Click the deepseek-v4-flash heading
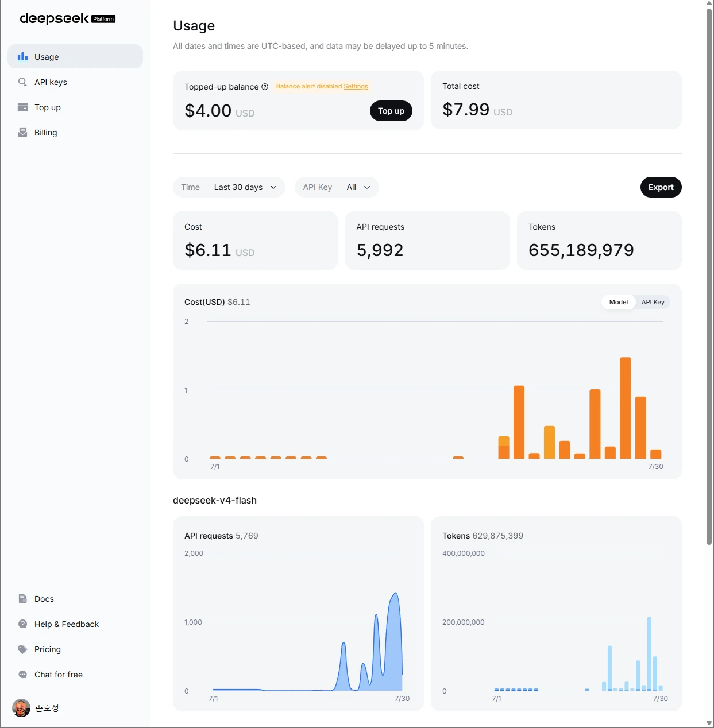This screenshot has height=728, width=714. 215,500
